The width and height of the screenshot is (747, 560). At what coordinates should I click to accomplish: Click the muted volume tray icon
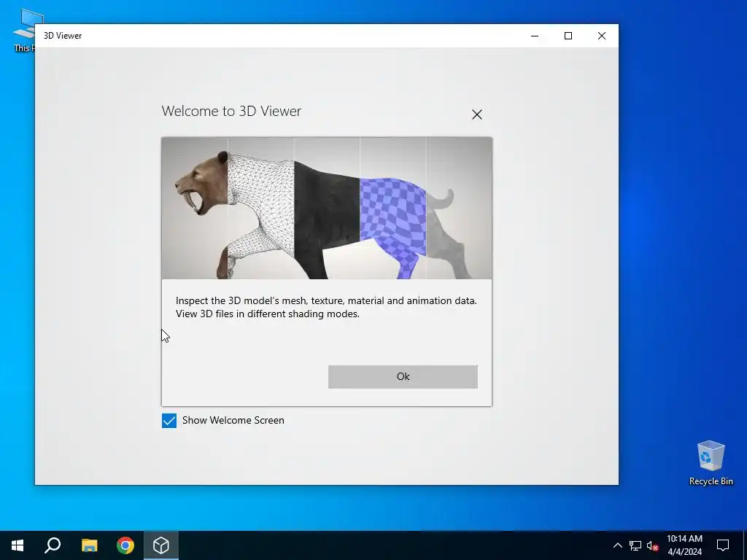point(652,545)
